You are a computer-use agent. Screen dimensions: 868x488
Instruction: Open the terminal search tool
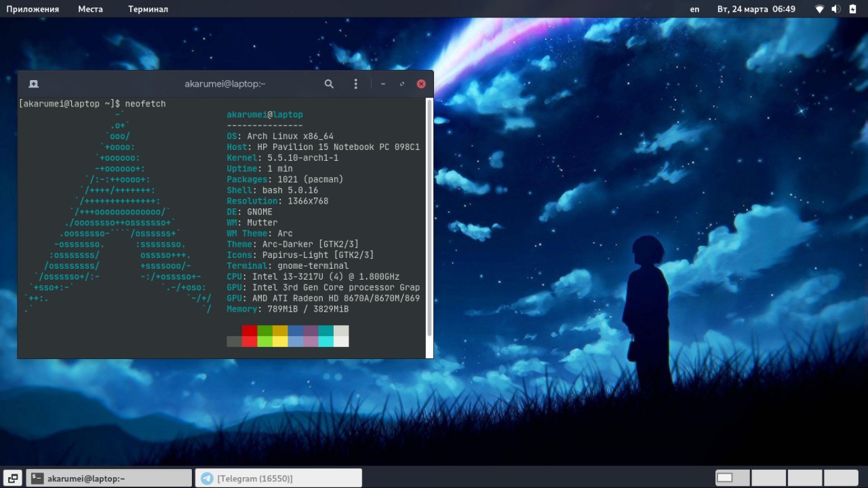pyautogui.click(x=329, y=84)
